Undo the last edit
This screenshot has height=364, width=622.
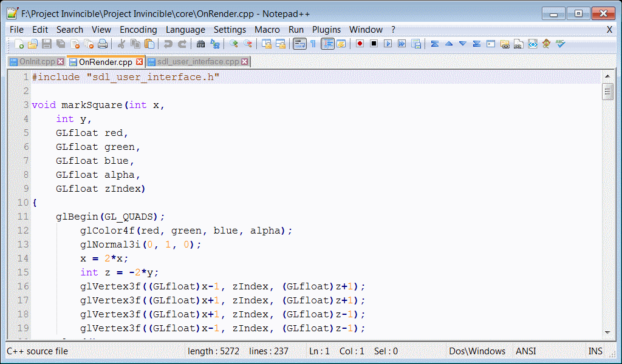(168, 44)
